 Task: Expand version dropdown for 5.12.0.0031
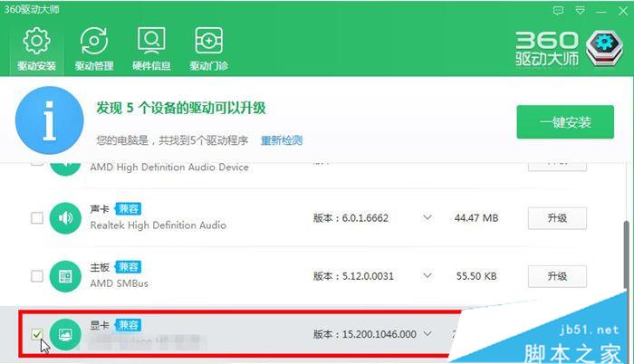pyautogui.click(x=427, y=276)
